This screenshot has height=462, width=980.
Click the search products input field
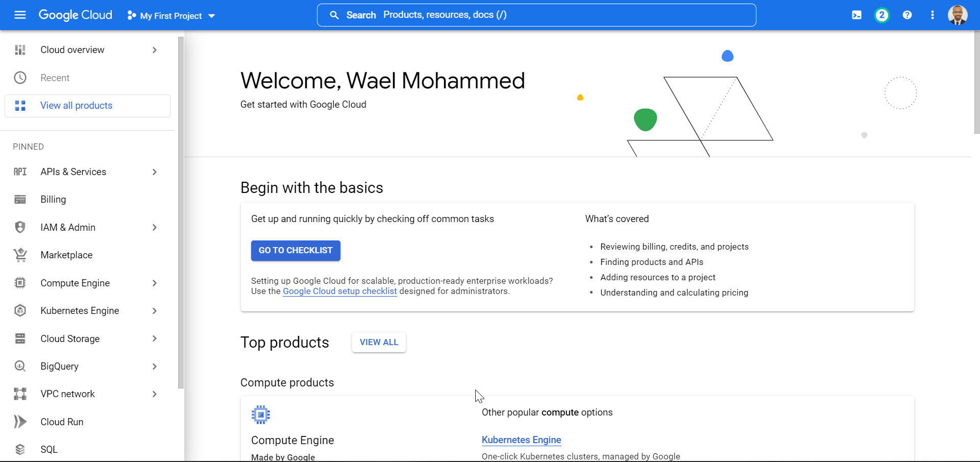tap(536, 15)
